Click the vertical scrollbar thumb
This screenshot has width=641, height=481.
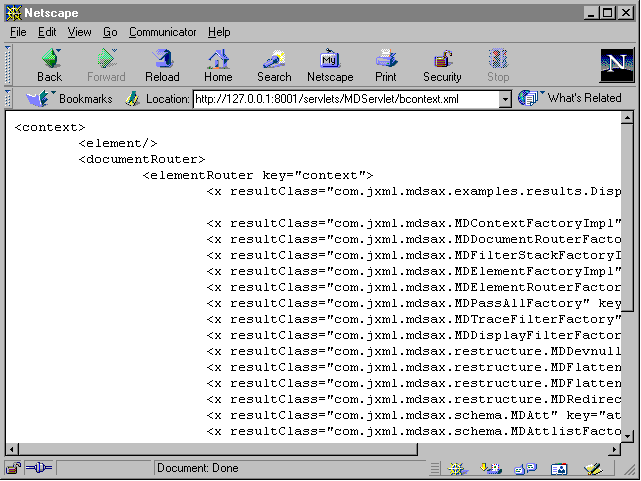627,218
